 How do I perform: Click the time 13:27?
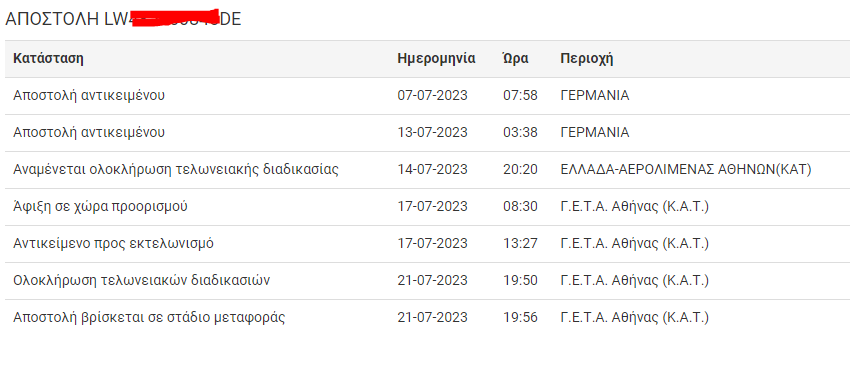[x=520, y=243]
